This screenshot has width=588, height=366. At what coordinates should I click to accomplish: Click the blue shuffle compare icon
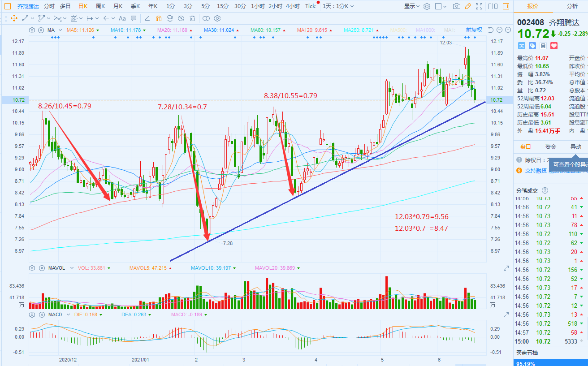(x=522, y=46)
